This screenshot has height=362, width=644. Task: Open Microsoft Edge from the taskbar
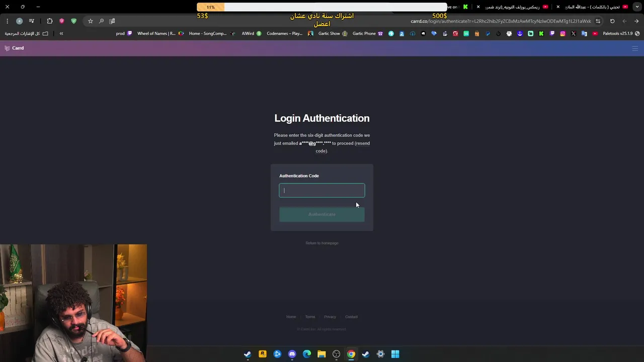pos(307,354)
